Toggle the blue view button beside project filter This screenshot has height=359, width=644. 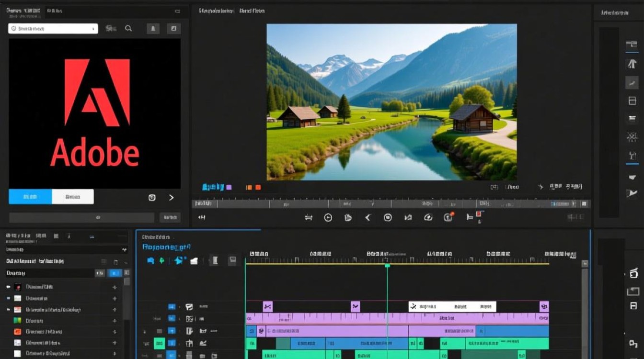115,273
